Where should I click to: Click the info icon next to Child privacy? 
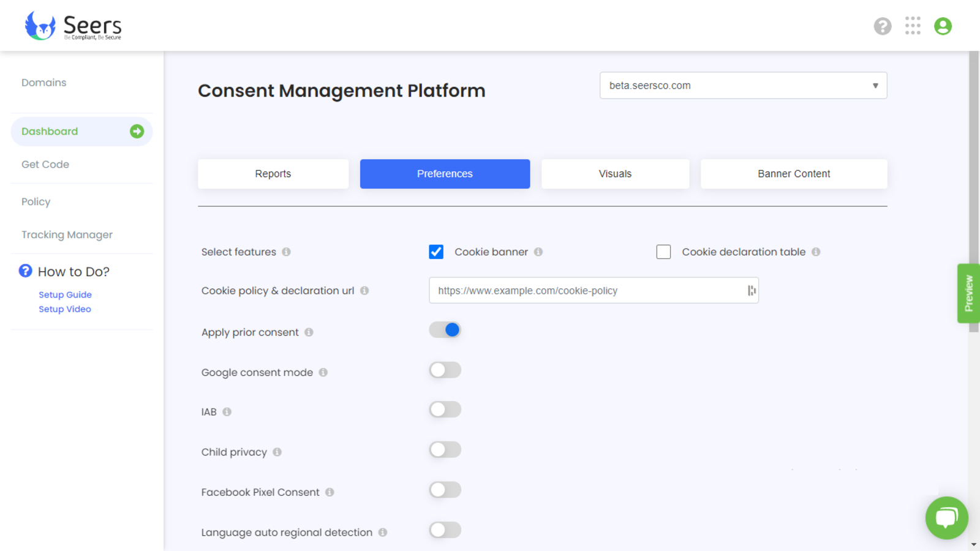pos(277,452)
